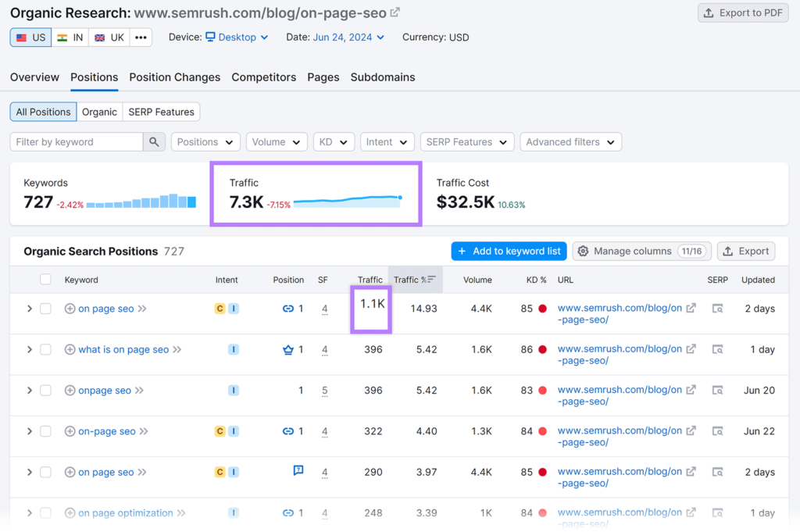Click the Keywords trend bar chart
The width and height of the screenshot is (800, 532).
click(x=141, y=201)
